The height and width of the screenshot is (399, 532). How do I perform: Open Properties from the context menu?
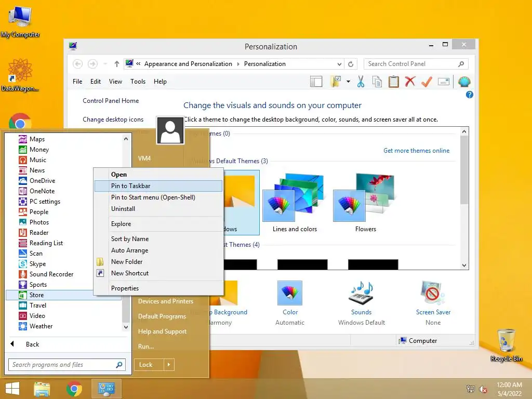[x=158, y=288]
